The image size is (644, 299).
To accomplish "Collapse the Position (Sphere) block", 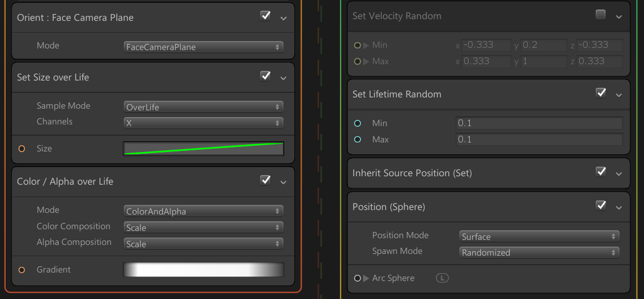I will 619,208.
